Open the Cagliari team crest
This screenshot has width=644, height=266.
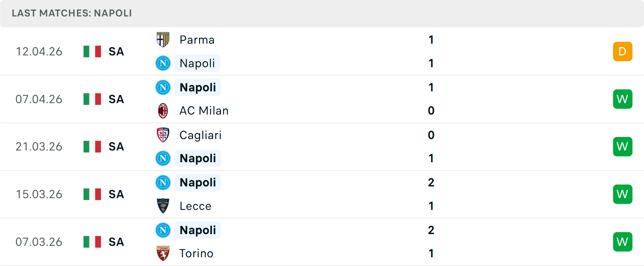point(163,135)
